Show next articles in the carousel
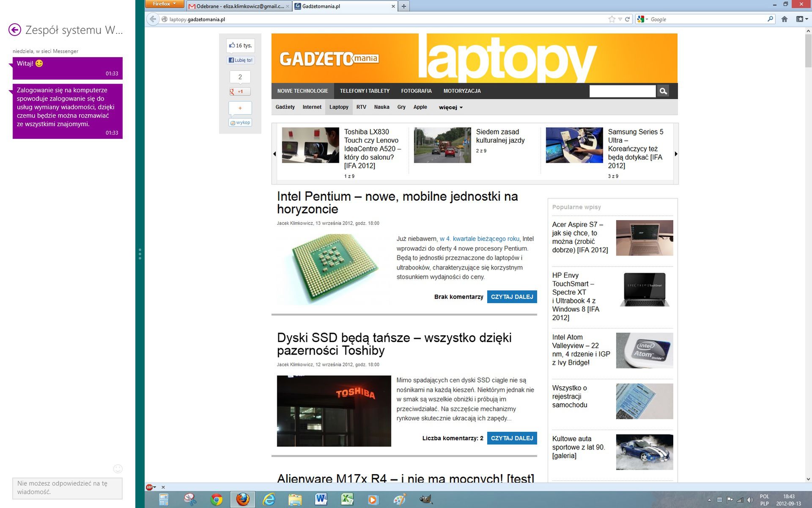812x508 pixels. (676, 154)
